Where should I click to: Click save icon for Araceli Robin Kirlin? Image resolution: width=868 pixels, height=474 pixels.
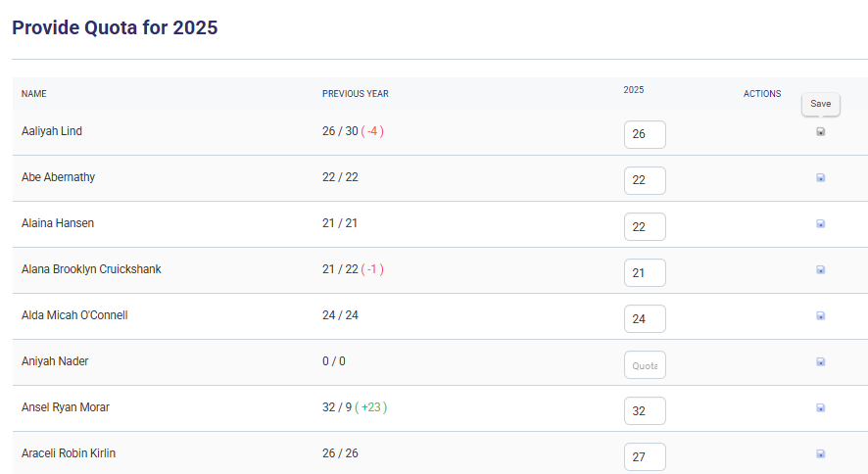820,453
